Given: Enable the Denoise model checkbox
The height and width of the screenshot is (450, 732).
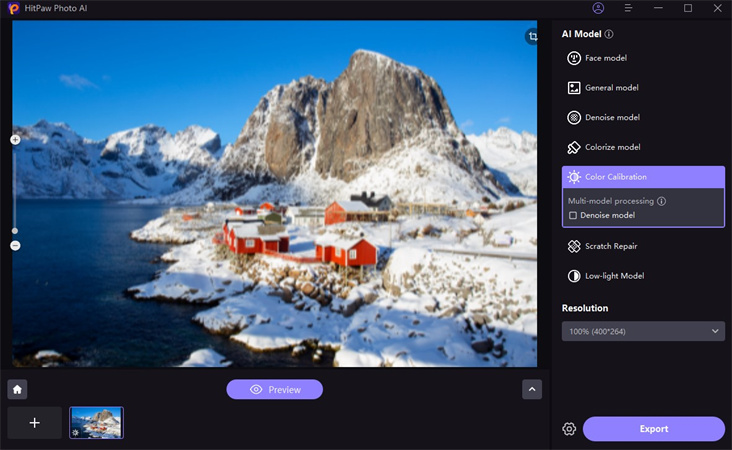Looking at the screenshot, I should tap(573, 216).
